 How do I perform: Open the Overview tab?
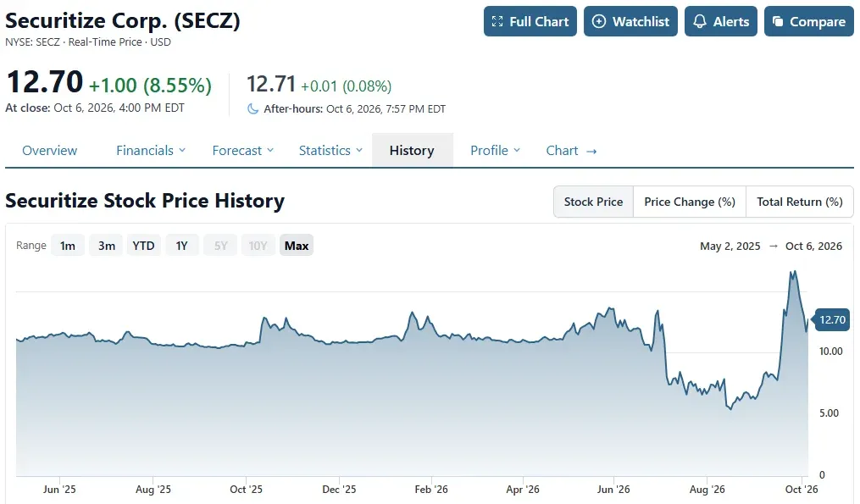click(x=49, y=150)
